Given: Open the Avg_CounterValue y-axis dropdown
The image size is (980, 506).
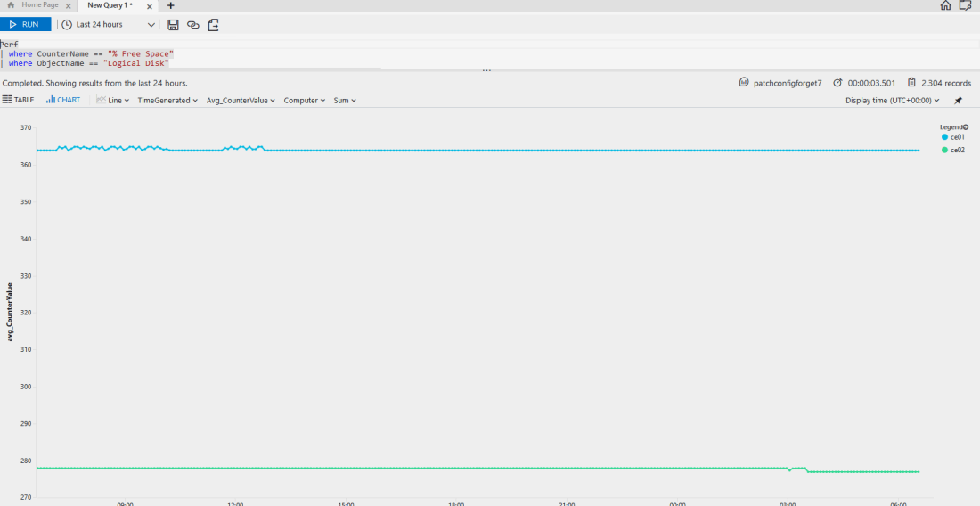Looking at the screenshot, I should (x=241, y=100).
